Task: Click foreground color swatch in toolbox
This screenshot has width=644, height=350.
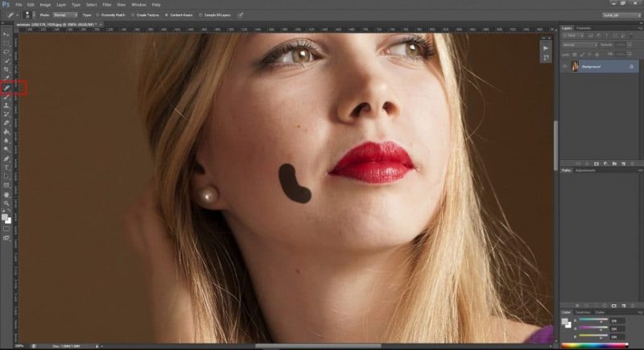Action: click(5, 217)
